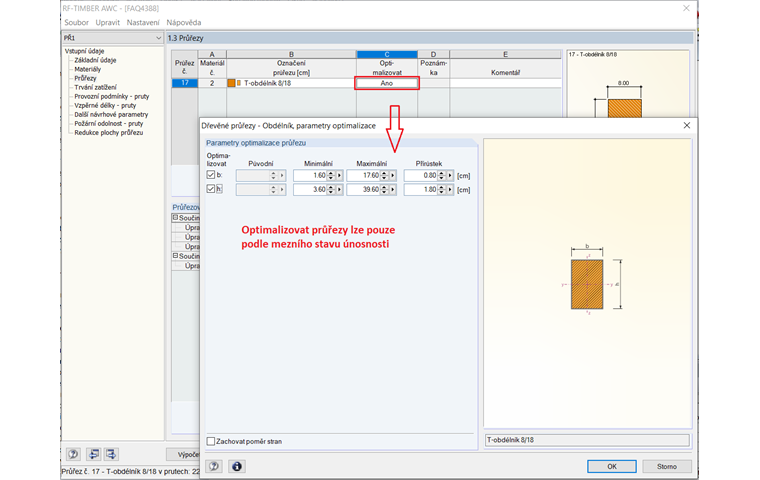Adjust Minimální b spinner arrows
The width and height of the screenshot is (760, 480).
coord(331,176)
